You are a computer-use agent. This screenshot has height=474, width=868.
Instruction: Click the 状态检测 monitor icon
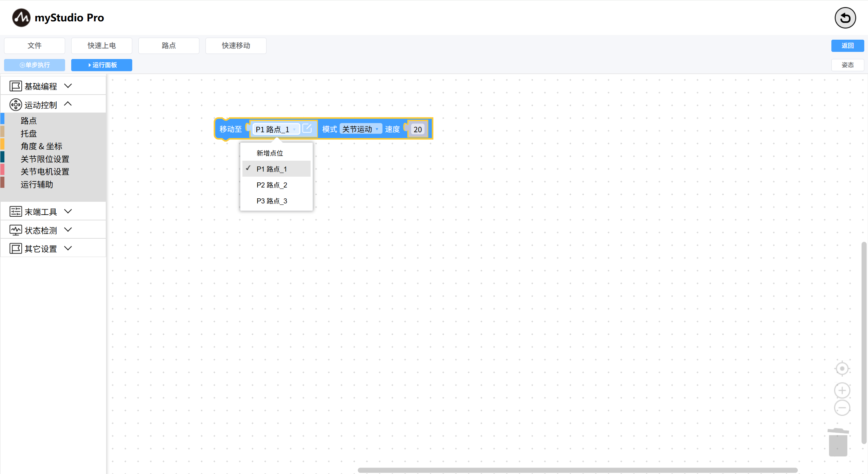[x=16, y=230]
